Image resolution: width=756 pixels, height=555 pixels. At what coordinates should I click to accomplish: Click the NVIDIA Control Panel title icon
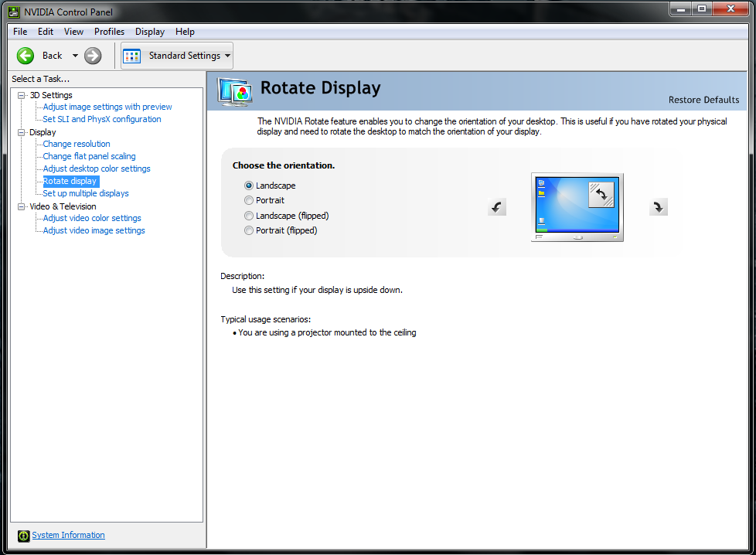click(x=13, y=12)
